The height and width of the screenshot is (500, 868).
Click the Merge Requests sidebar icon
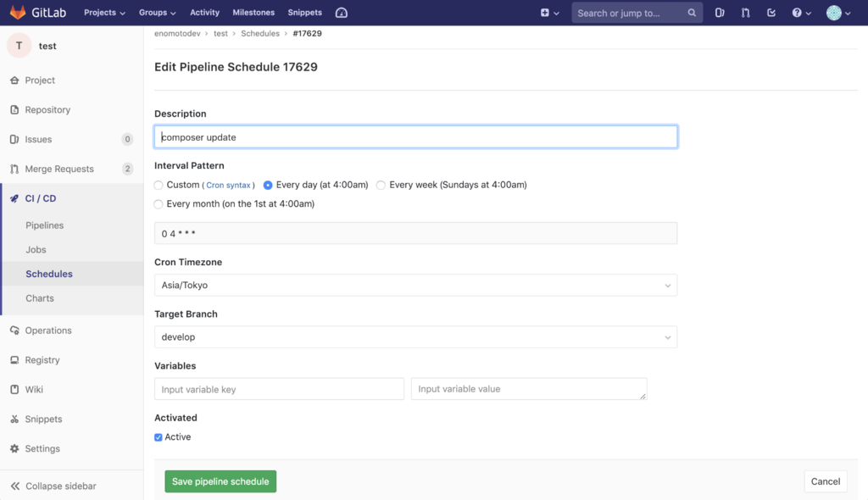pyautogui.click(x=14, y=169)
